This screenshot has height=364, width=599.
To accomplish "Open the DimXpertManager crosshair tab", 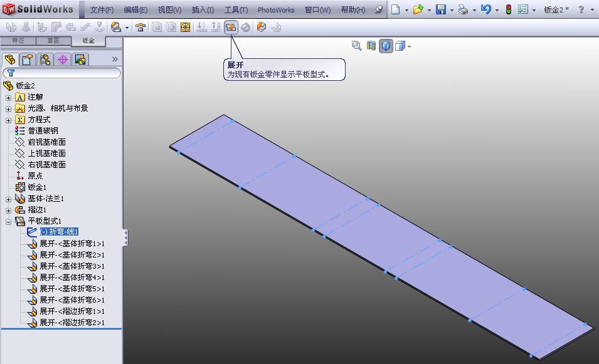I will coord(63,60).
